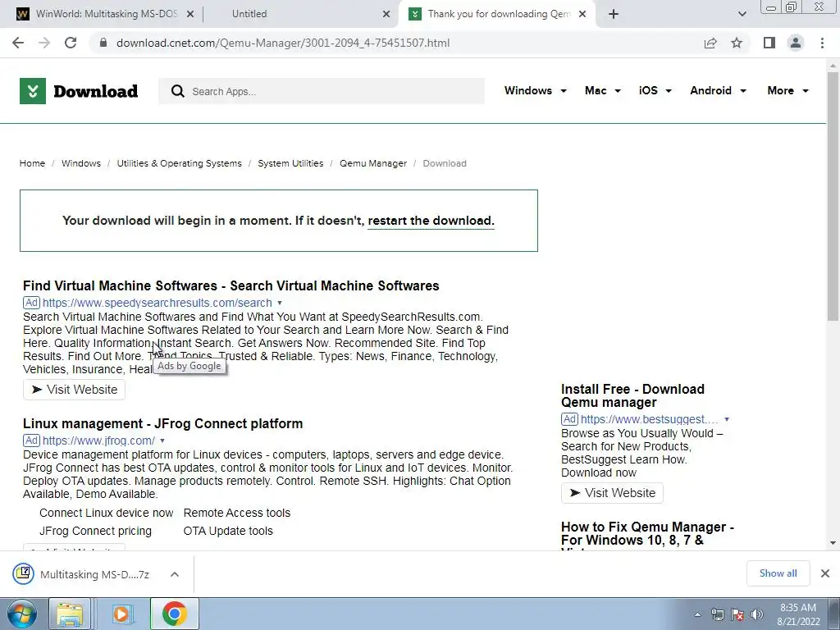
Task: Go to Home breadcrumb
Action: (x=32, y=163)
